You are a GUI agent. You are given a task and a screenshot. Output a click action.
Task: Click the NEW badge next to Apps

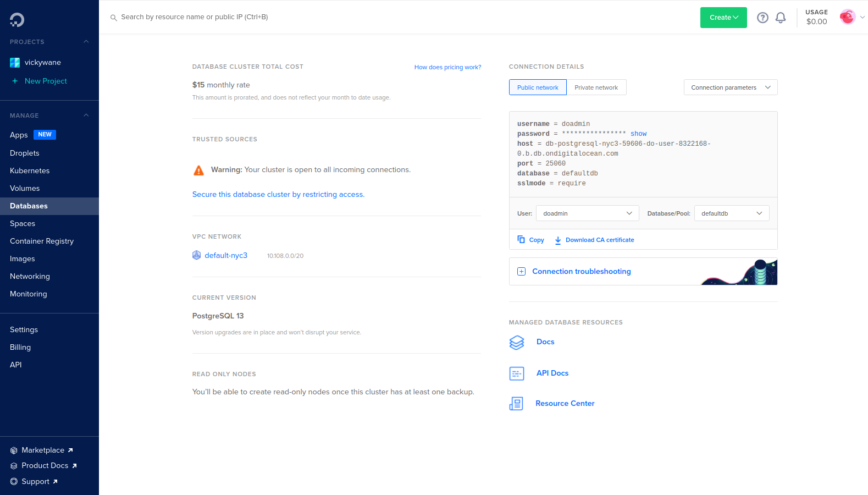(45, 135)
